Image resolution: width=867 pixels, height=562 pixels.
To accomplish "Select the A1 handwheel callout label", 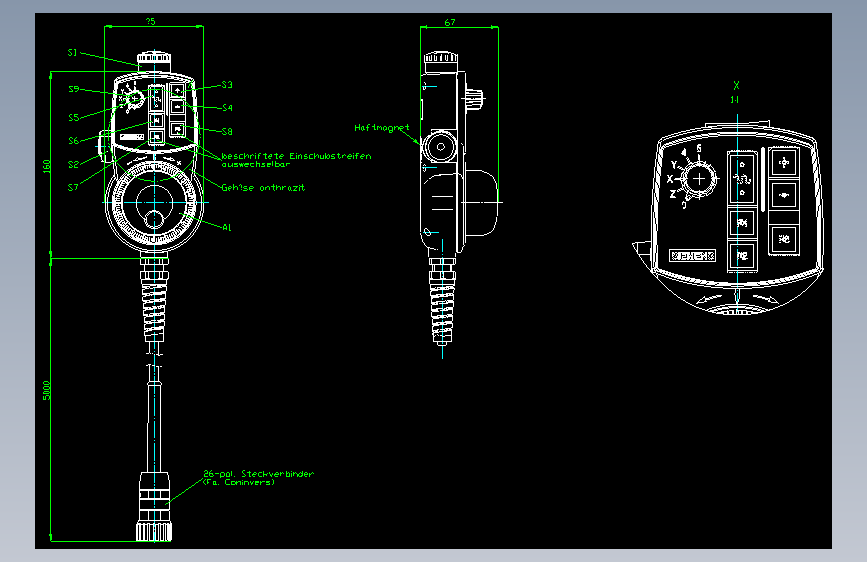I will (x=227, y=227).
